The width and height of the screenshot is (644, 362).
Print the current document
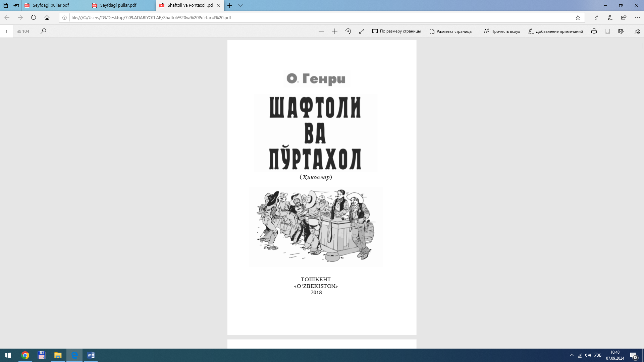[594, 31]
